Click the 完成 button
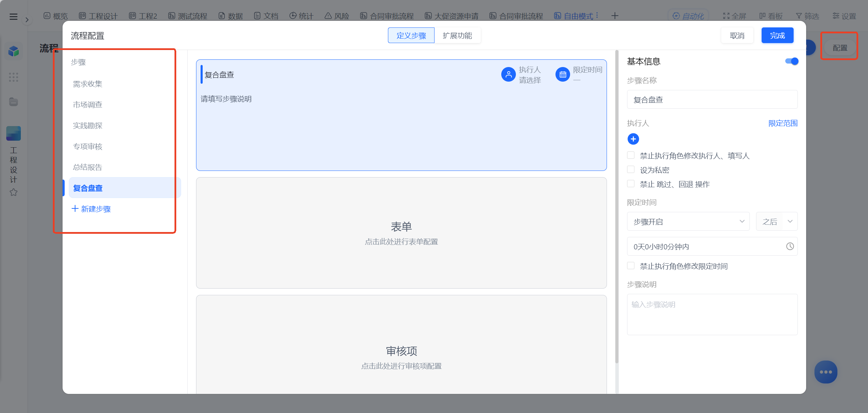The height and width of the screenshot is (413, 868). click(777, 35)
